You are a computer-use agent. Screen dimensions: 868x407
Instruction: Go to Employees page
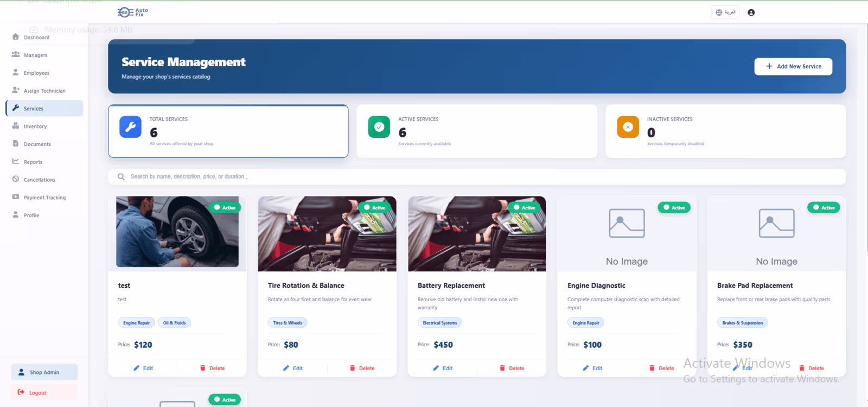coord(44,73)
